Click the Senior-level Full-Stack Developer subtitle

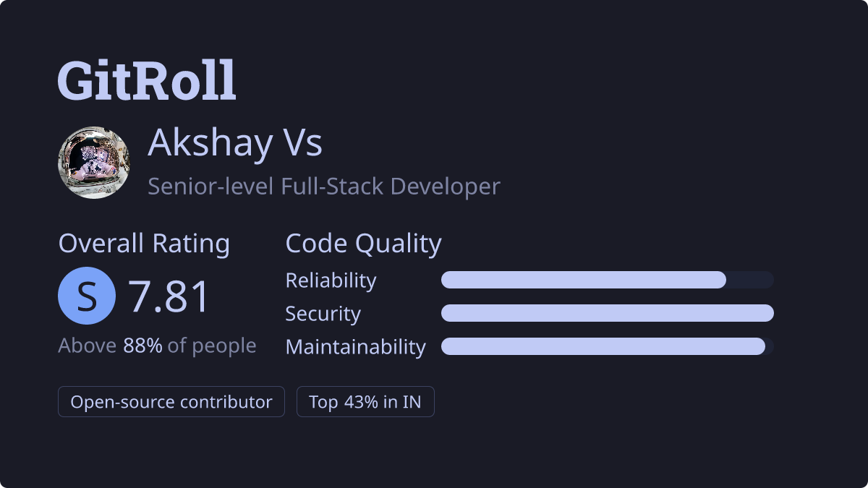point(324,187)
